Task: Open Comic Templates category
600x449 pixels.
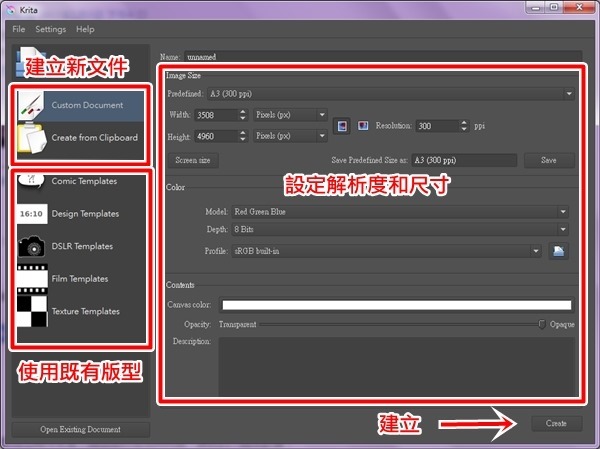Action: (32, 182)
